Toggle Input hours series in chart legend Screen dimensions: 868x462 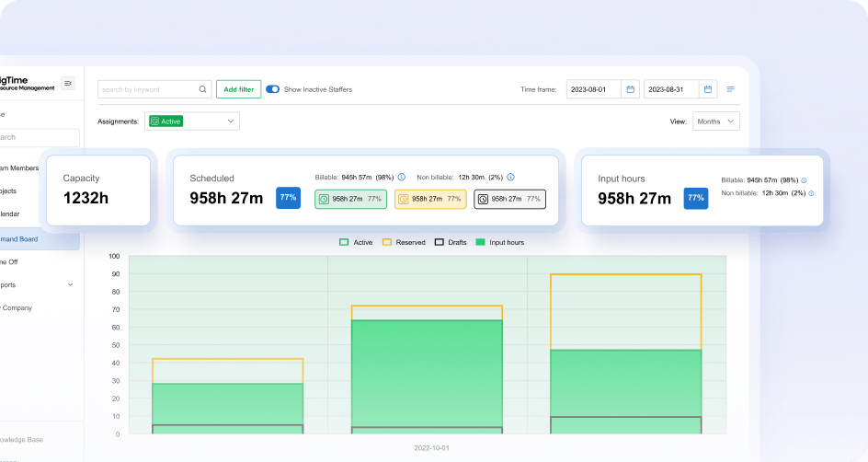click(x=500, y=243)
